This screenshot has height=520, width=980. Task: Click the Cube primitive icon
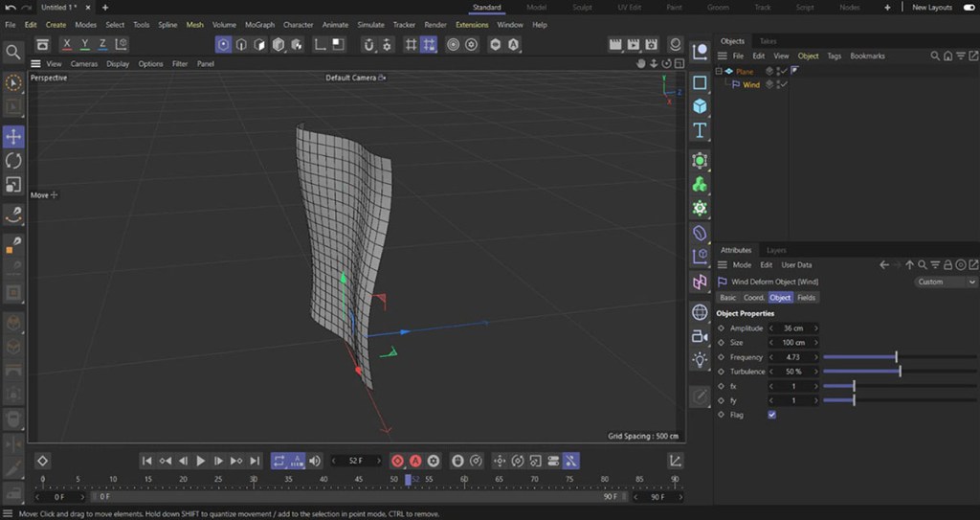[700, 106]
